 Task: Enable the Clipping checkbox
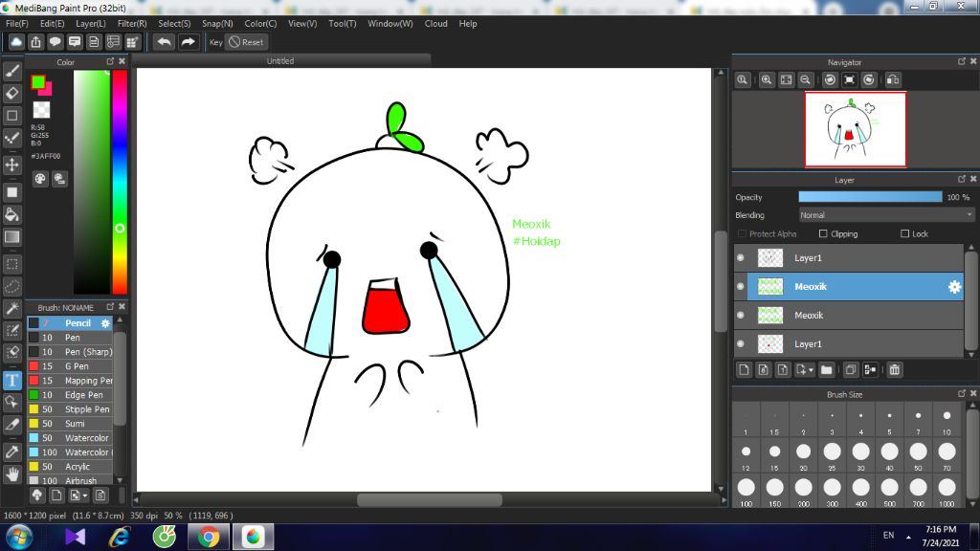(823, 234)
